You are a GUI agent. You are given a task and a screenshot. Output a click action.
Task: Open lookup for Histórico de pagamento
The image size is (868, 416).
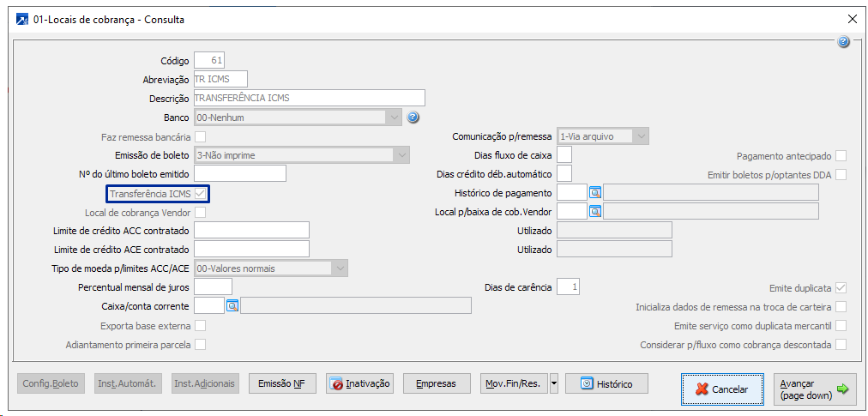(x=595, y=192)
